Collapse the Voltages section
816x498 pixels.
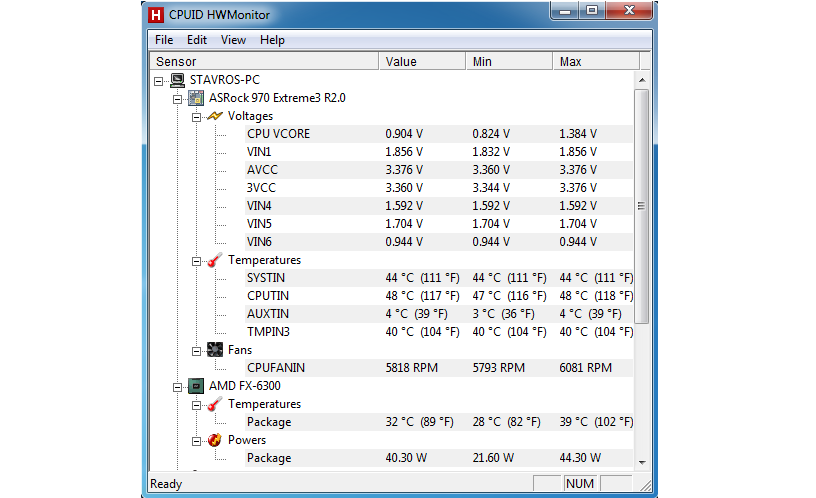[x=196, y=117]
